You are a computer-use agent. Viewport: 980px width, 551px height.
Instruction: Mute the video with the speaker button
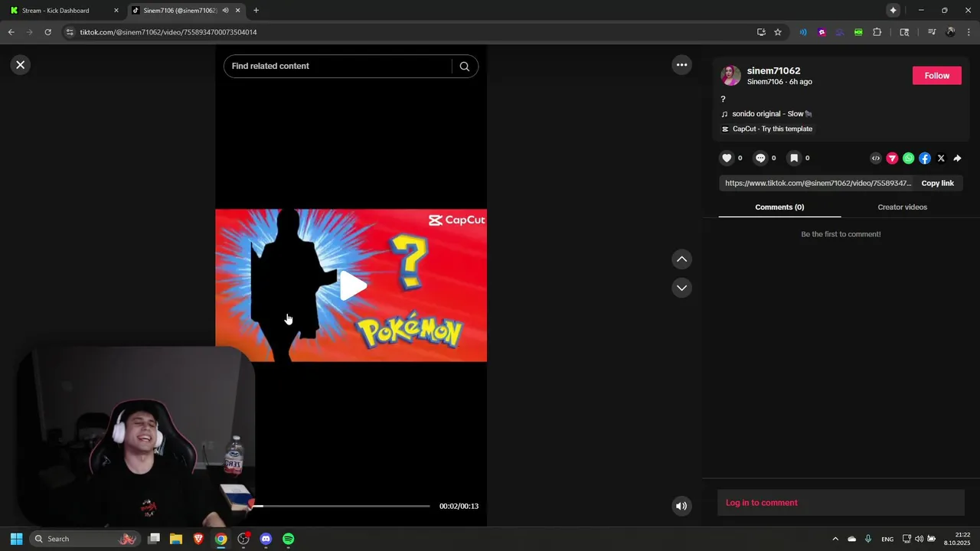point(681,506)
